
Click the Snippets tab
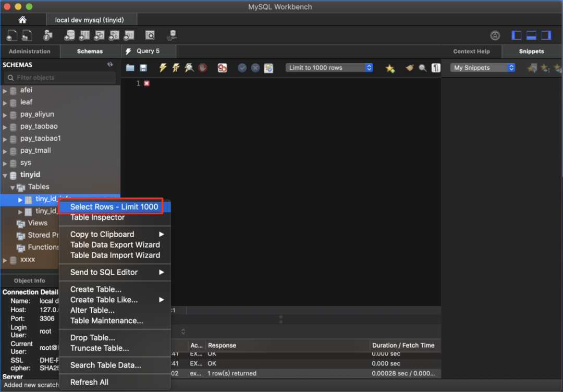tap(531, 51)
